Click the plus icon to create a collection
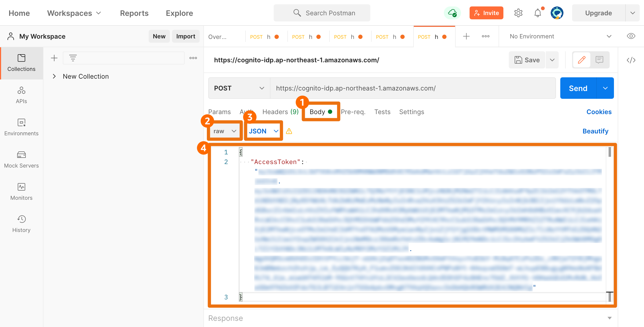Screen dimensions: 644x327 click(x=54, y=58)
